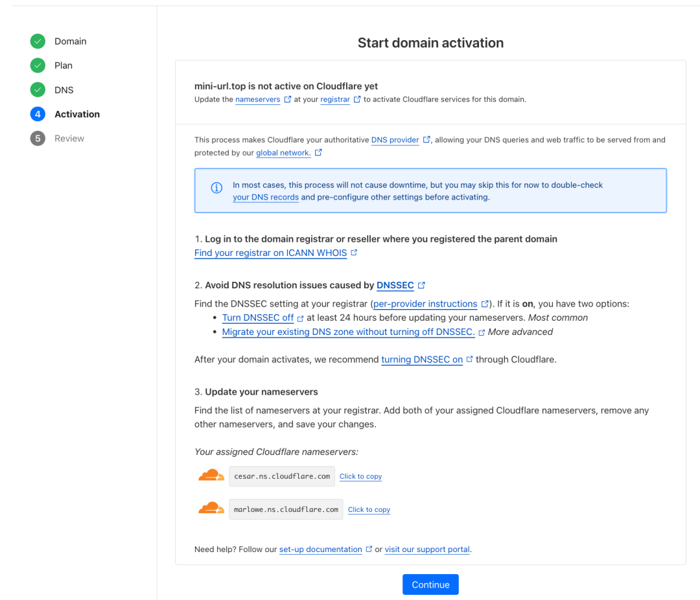Open the registrar link

[x=335, y=99]
